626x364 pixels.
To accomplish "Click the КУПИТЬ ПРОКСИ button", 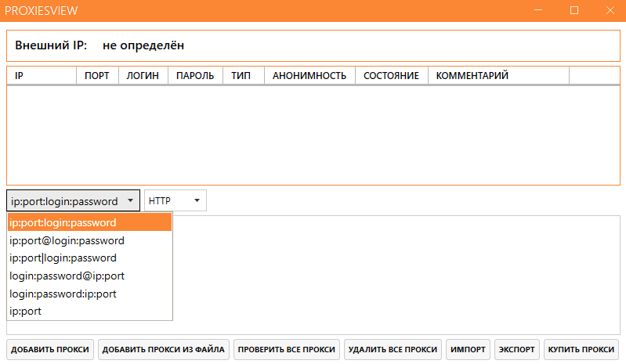I will click(x=581, y=350).
